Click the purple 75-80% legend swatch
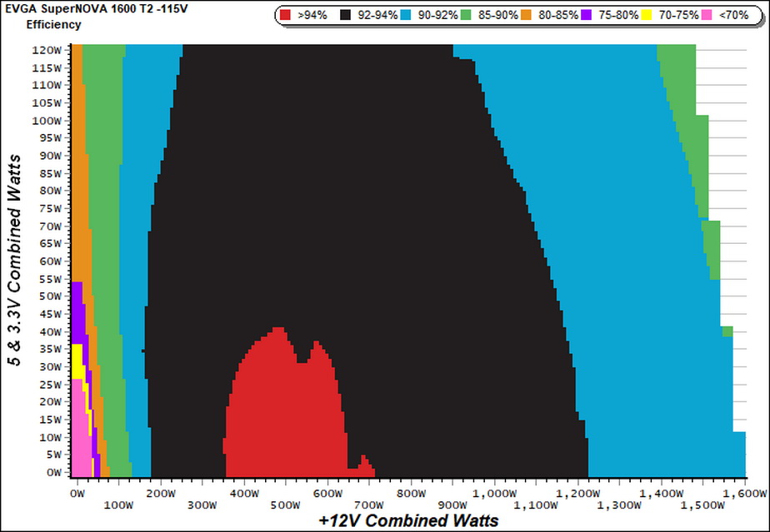This screenshot has height=532, width=770. pos(587,15)
